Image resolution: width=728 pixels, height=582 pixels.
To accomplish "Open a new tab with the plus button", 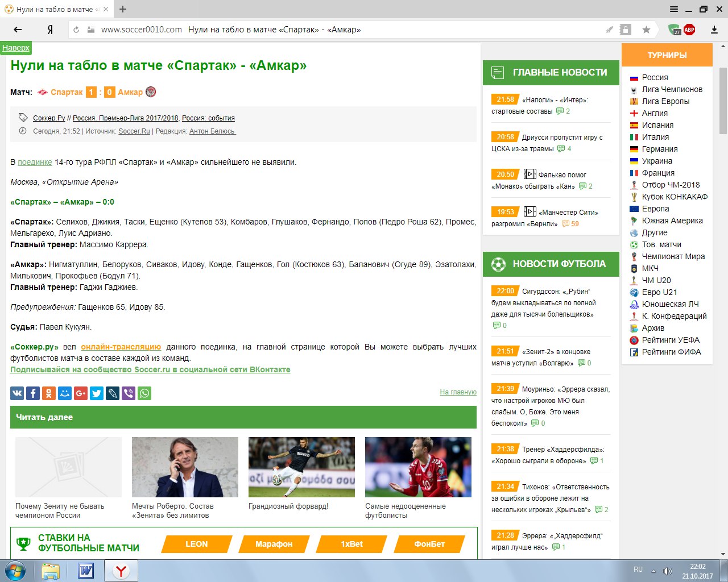I will pyautogui.click(x=123, y=9).
